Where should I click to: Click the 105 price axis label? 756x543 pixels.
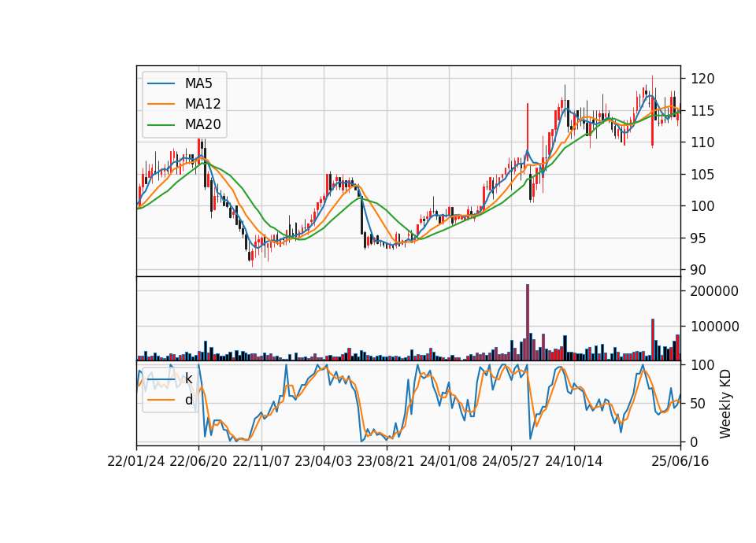pos(702,175)
